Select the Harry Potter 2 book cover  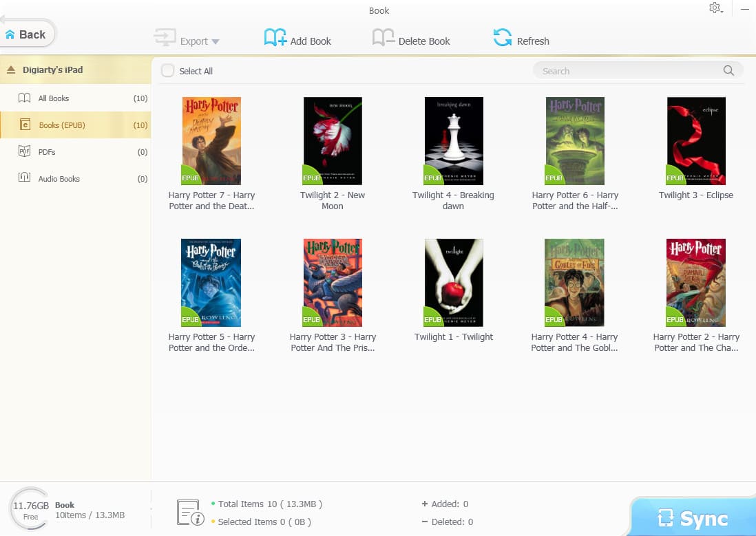(695, 283)
